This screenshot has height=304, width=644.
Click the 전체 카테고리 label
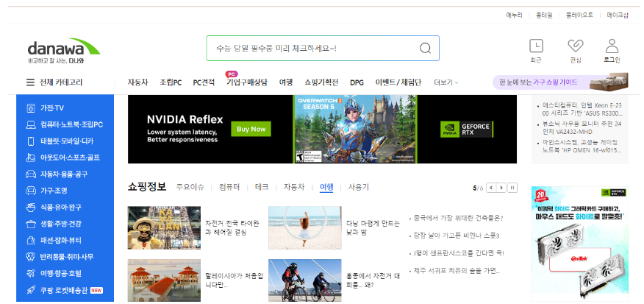[61, 82]
